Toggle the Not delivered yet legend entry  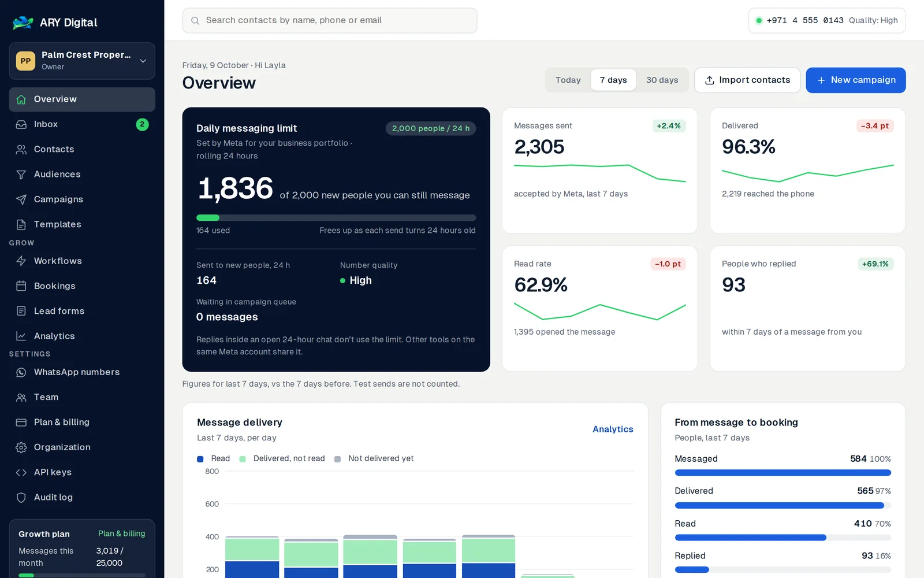[374, 459]
